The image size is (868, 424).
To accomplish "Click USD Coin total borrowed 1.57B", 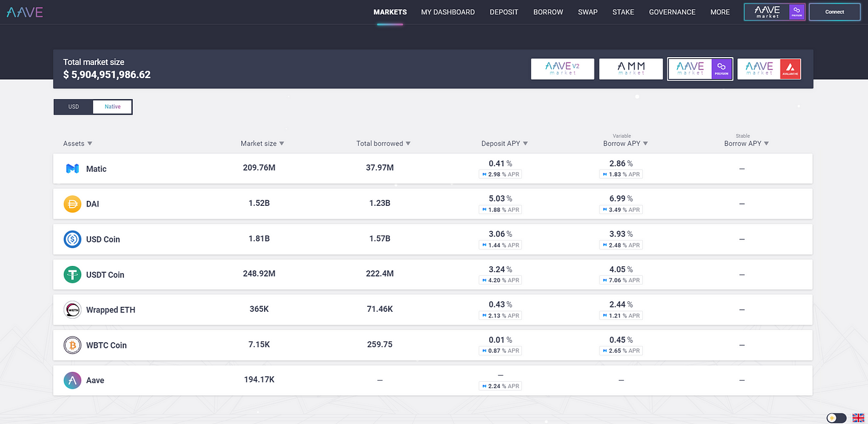I will point(379,239).
